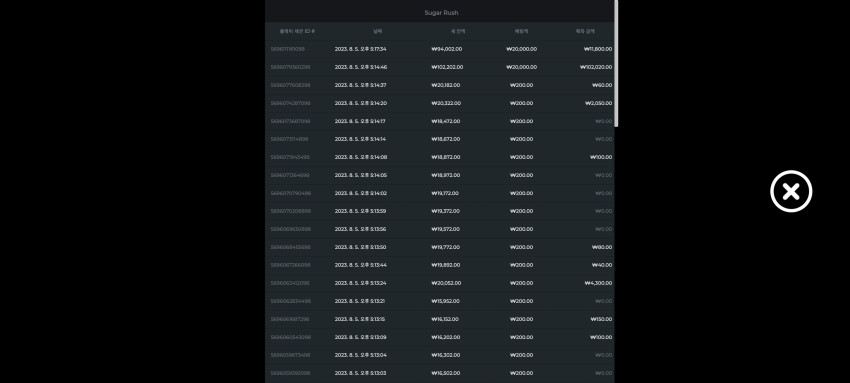The image size is (850, 383).
Task: Click the balance ₩15,952.00
Action: click(446, 301)
